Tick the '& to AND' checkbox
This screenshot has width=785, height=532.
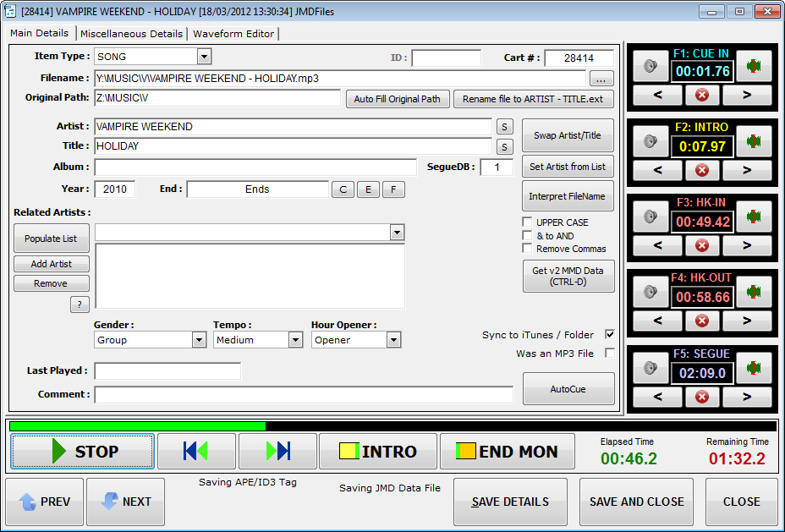[527, 235]
